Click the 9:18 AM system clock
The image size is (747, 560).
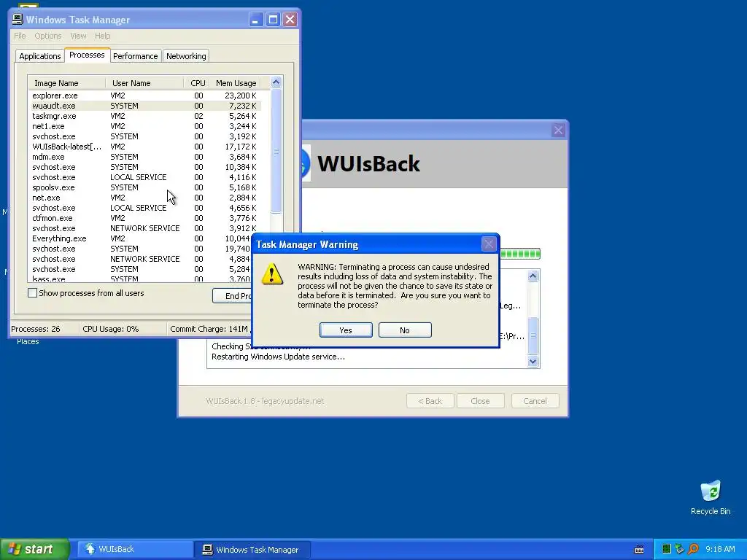pos(720,549)
